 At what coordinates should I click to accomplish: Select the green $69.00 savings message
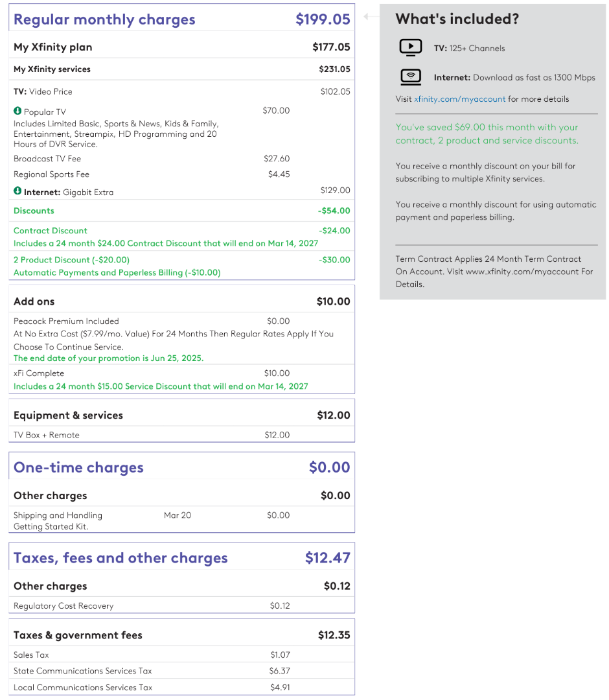(x=487, y=134)
